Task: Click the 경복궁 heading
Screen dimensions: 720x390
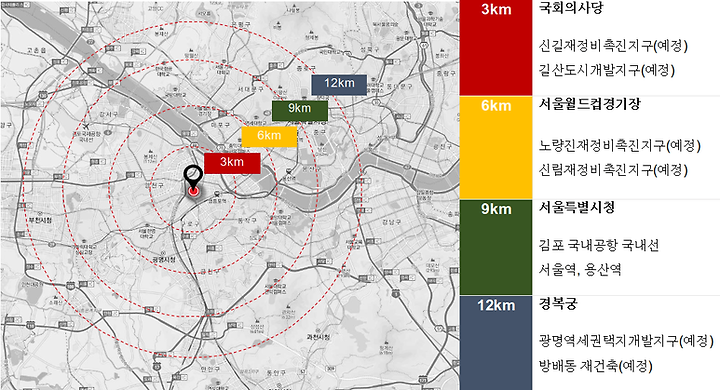Action: [x=558, y=304]
